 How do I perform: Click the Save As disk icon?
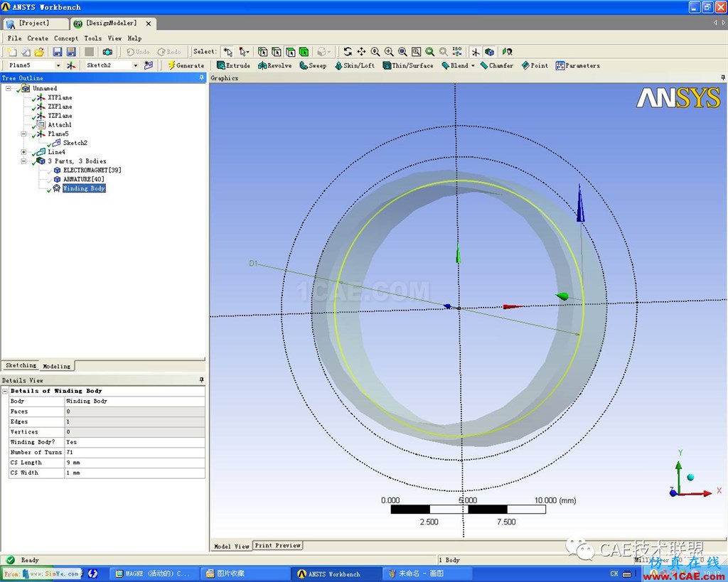[x=72, y=52]
